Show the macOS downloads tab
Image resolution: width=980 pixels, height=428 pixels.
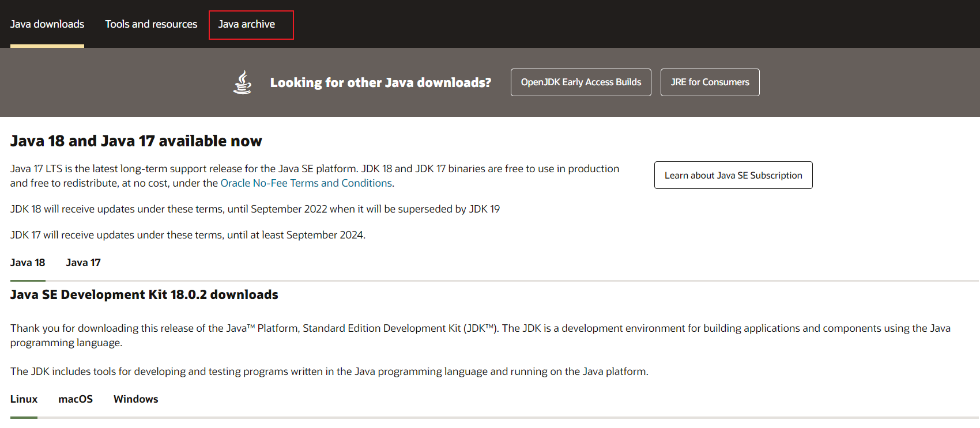click(x=76, y=399)
